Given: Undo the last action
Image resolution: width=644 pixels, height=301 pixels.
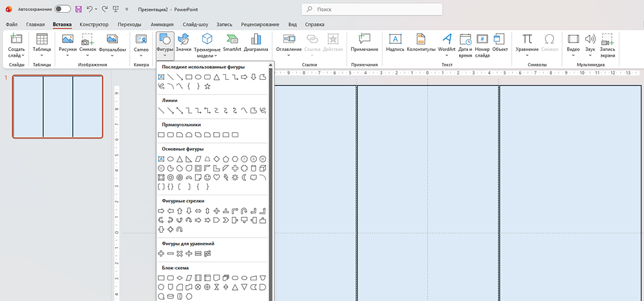Looking at the screenshot, I should pyautogui.click(x=90, y=8).
